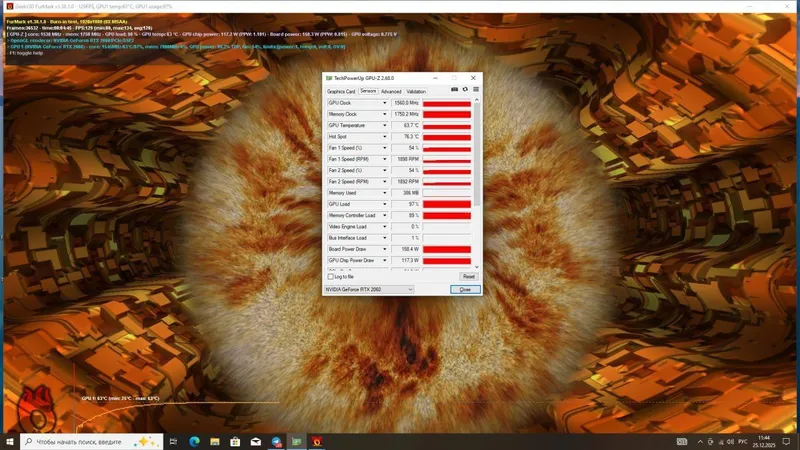Open the GPU-Z hamburger menu icon

[476, 89]
